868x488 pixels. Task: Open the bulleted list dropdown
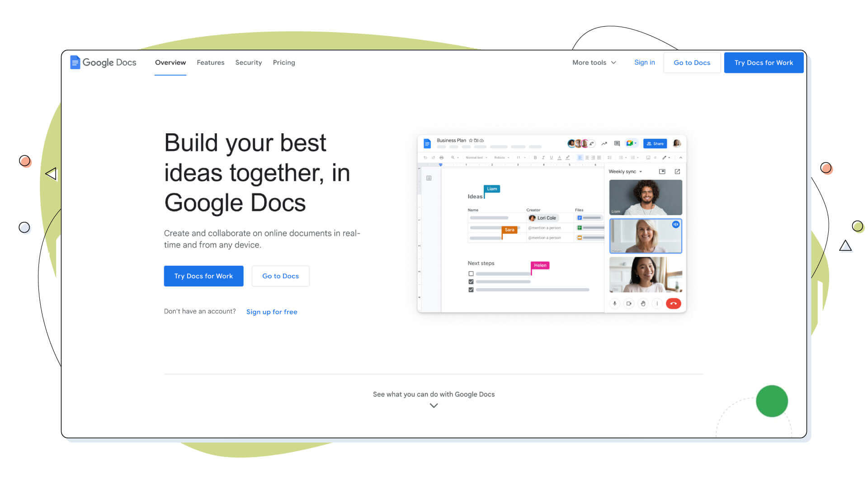coord(623,158)
